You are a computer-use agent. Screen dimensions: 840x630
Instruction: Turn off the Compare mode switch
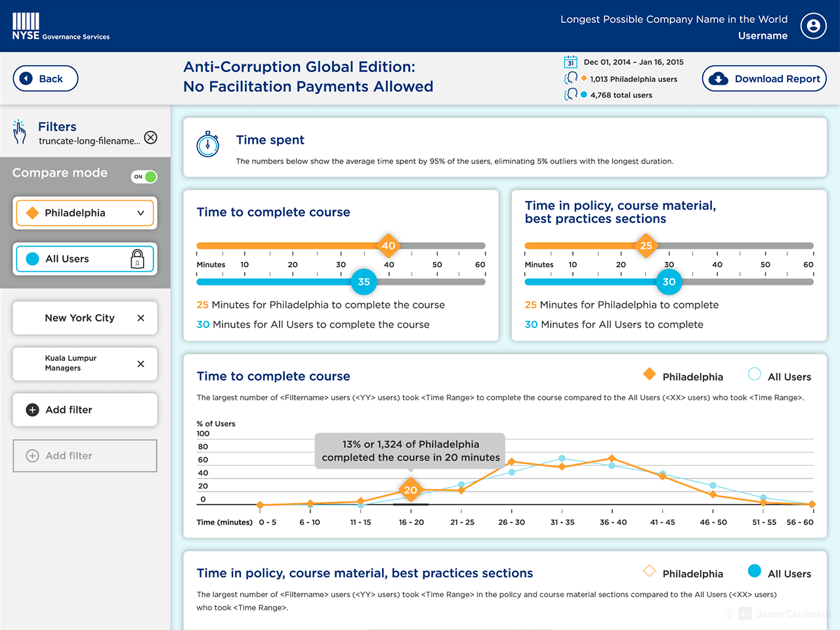coord(144,177)
